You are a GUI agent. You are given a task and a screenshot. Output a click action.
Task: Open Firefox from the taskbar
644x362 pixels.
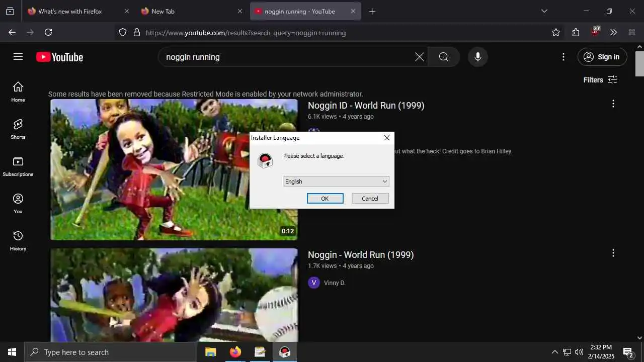click(x=235, y=352)
